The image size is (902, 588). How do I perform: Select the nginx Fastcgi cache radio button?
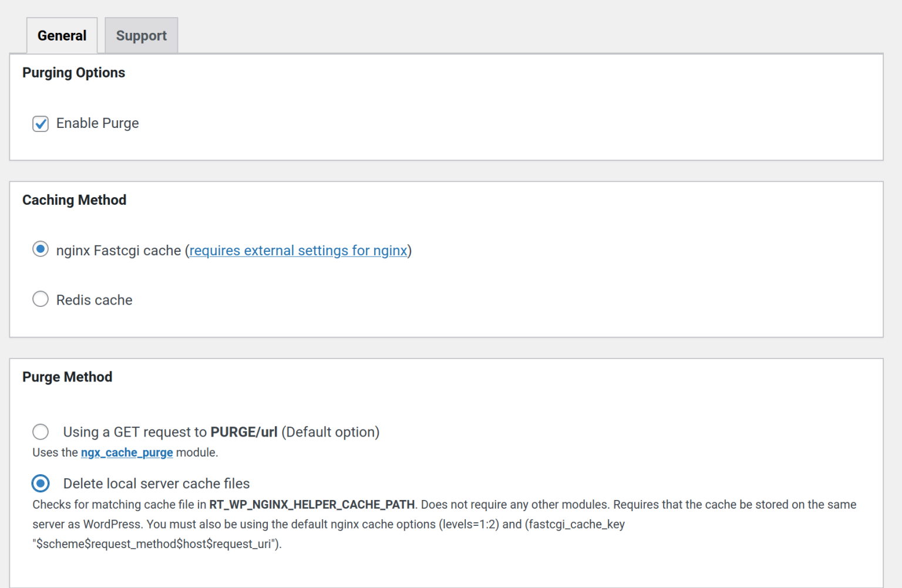(x=41, y=249)
